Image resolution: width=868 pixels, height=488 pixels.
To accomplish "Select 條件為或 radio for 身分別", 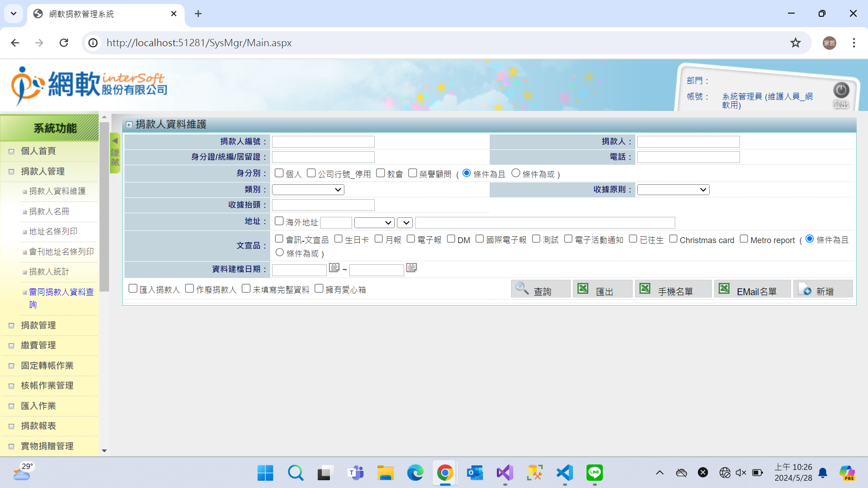I will click(515, 173).
